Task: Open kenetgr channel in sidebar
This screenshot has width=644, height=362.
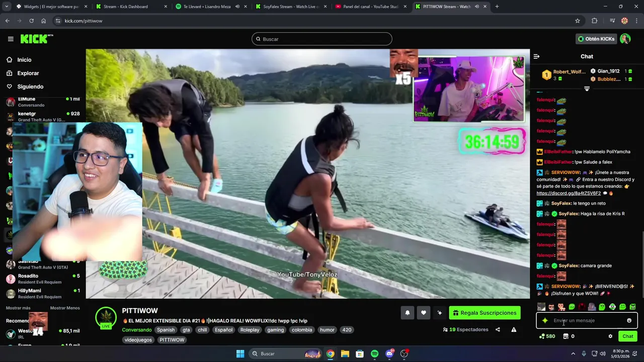Action: pos(43,117)
